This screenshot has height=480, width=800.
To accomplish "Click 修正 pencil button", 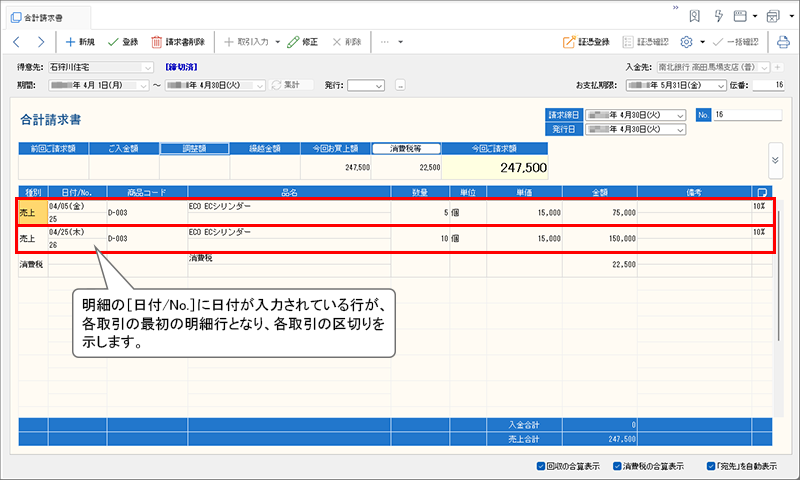I will (x=303, y=42).
